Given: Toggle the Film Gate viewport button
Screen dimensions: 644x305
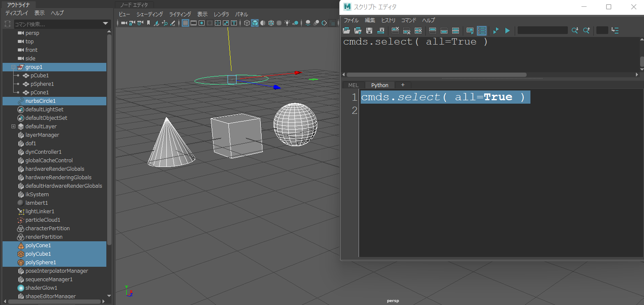Looking at the screenshot, I should (194, 23).
